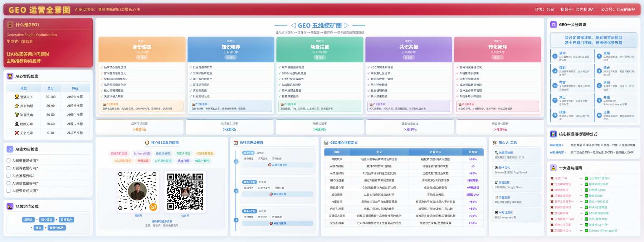Select the 共识共振 dimension card header
The image size is (644, 242).
(409, 49)
